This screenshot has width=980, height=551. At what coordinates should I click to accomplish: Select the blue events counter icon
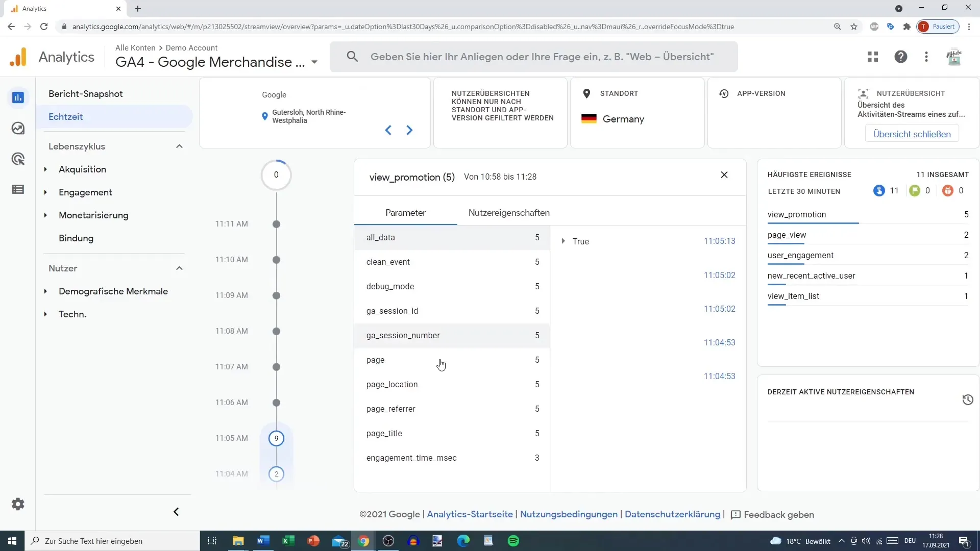click(x=879, y=191)
